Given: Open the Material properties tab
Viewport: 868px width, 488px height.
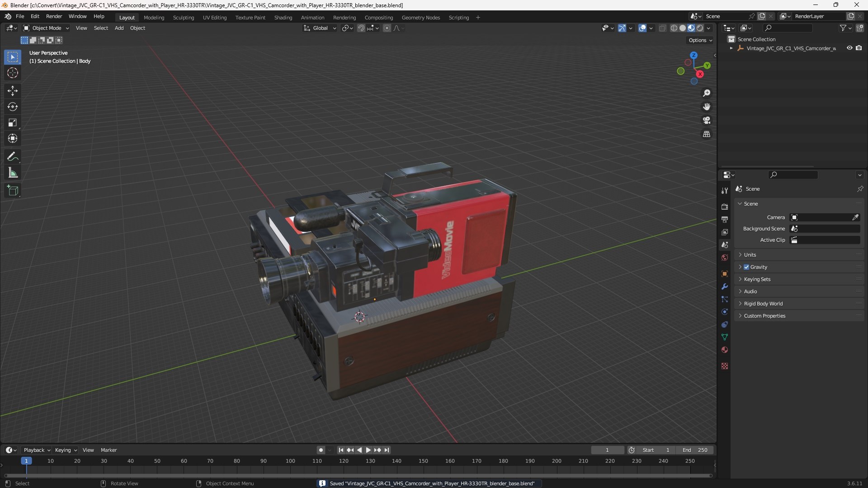Looking at the screenshot, I should 725,350.
